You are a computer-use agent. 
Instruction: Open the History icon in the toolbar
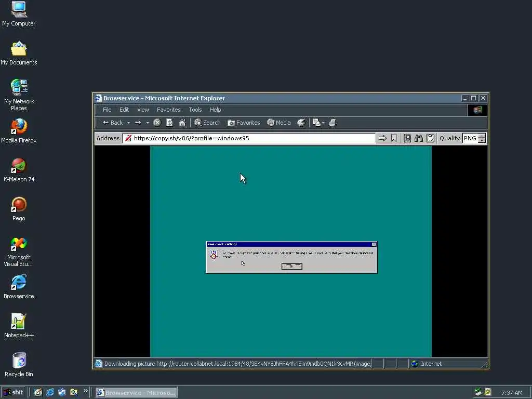301,123
